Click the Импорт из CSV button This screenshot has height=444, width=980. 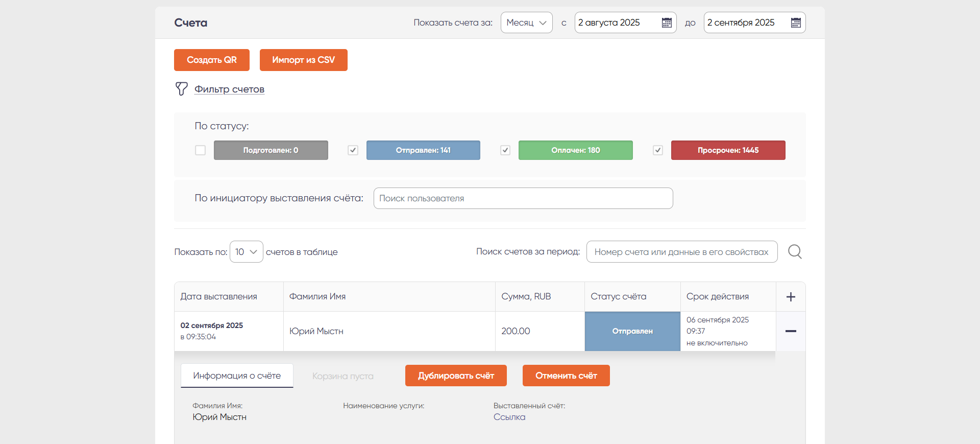(303, 60)
